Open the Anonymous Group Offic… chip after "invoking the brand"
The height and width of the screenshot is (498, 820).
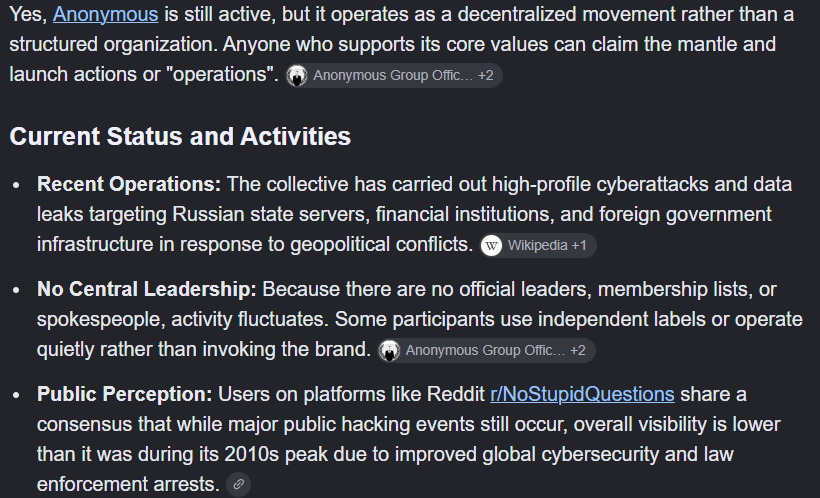[485, 350]
